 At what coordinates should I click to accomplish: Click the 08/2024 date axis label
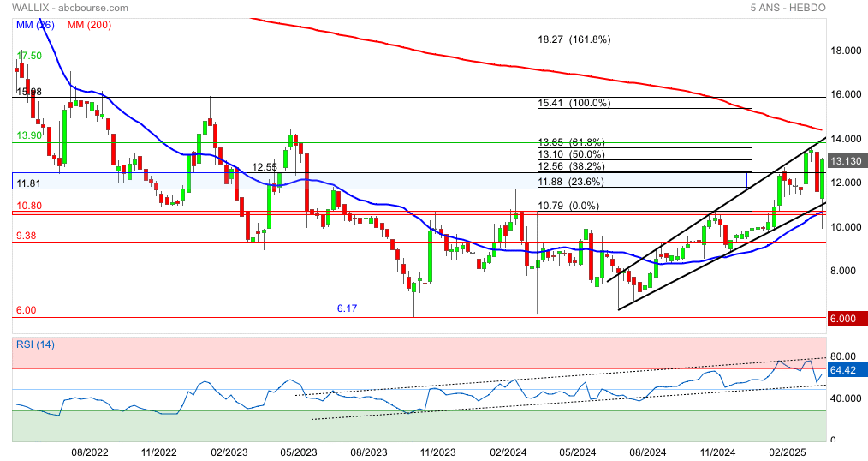(x=648, y=452)
